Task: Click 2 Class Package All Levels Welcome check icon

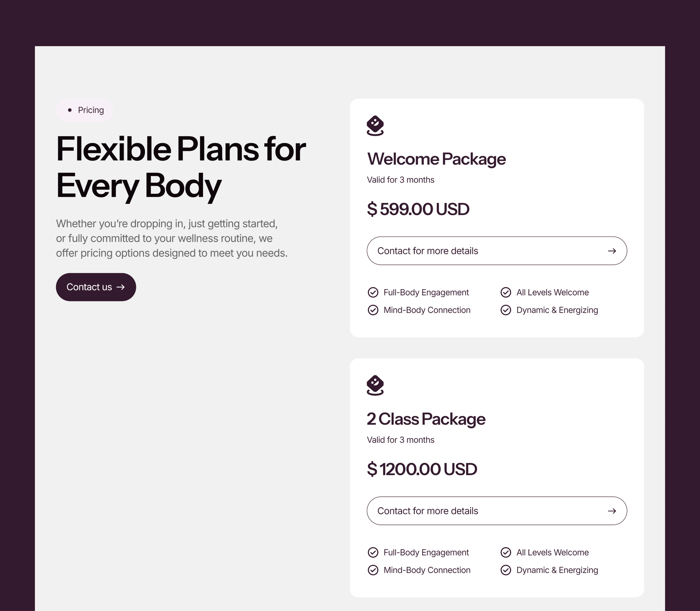Action: 506,552
